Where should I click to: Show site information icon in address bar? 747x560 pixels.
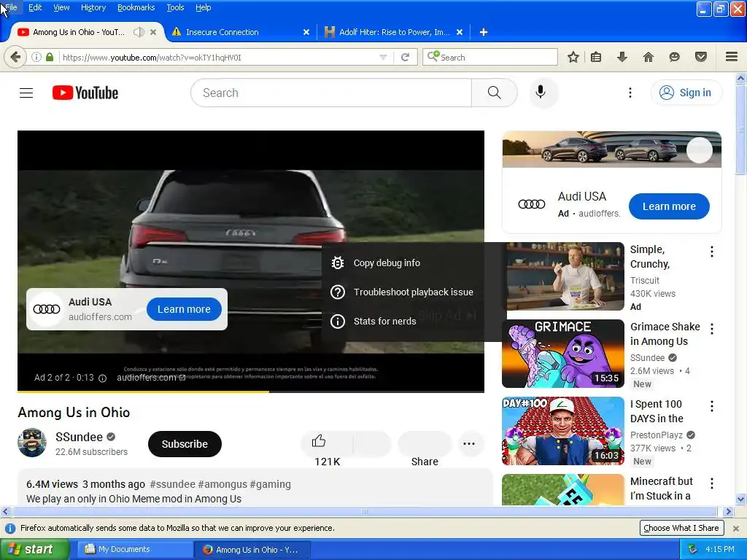point(36,57)
